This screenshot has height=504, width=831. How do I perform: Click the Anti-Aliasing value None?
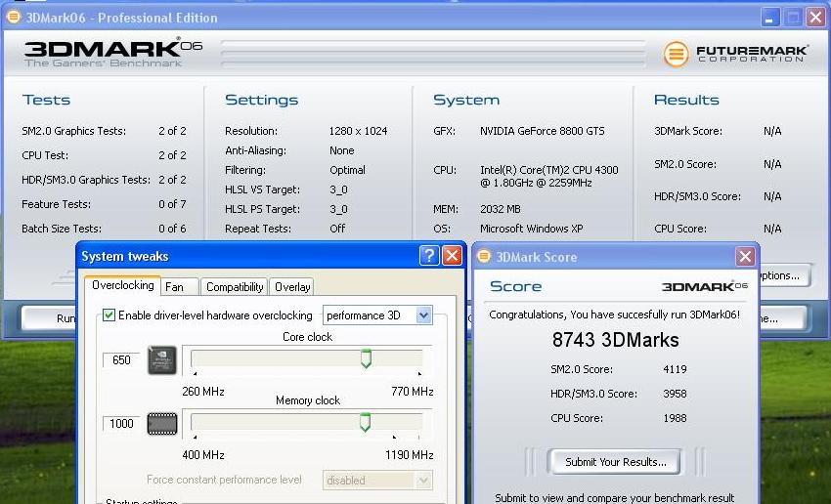pyautogui.click(x=342, y=150)
